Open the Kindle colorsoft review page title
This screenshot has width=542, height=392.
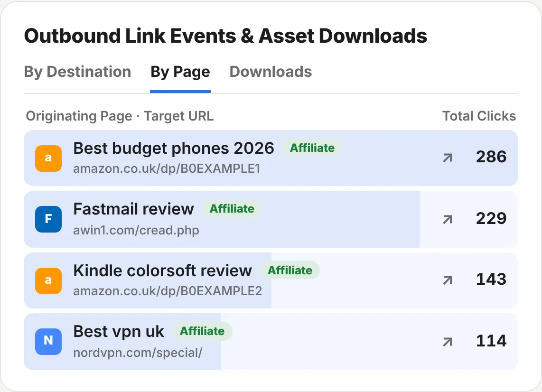[162, 271]
